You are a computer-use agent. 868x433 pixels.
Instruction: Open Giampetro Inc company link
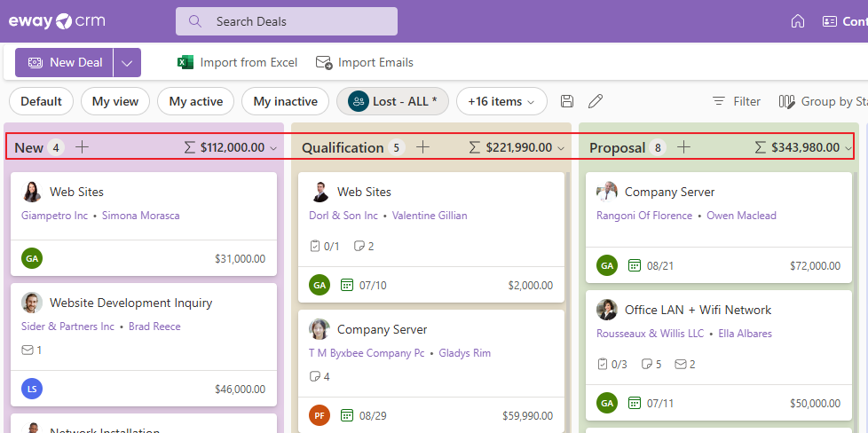tap(55, 216)
